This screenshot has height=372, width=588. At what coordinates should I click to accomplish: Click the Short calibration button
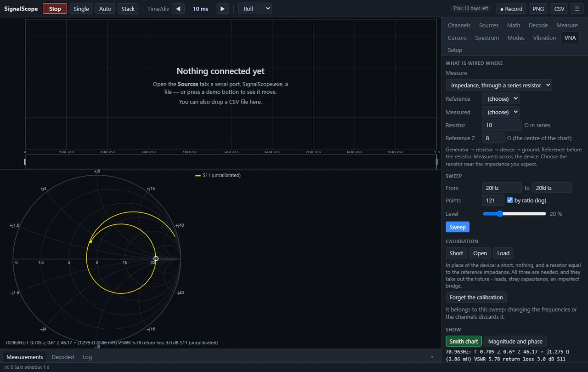pyautogui.click(x=456, y=253)
